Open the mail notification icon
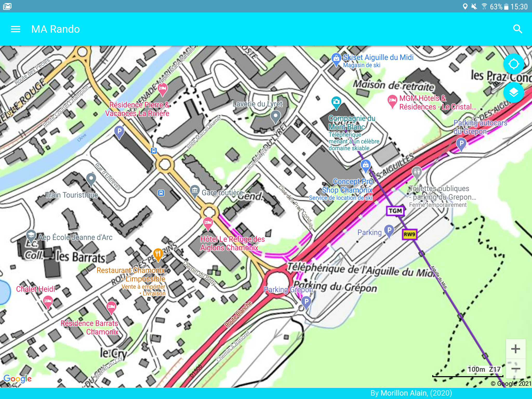The width and height of the screenshot is (532, 399). (7, 6)
